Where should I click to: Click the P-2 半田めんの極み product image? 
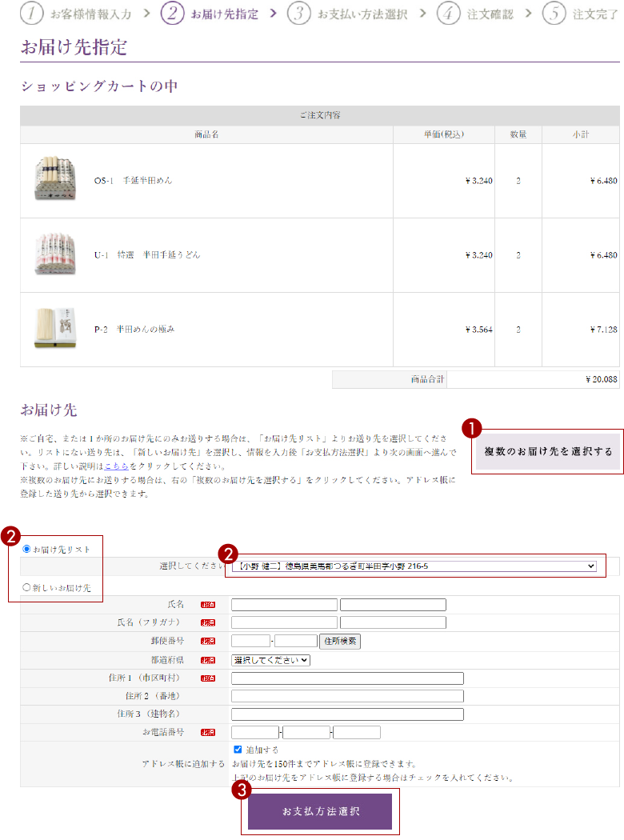click(54, 329)
